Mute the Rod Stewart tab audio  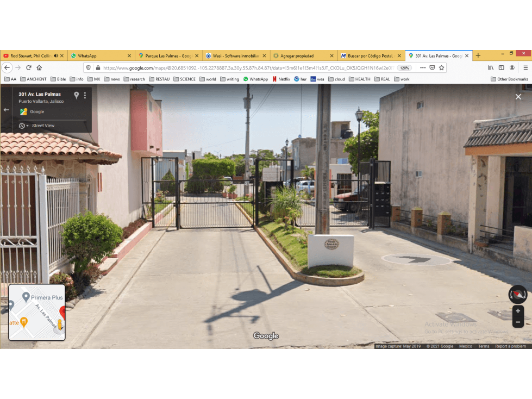point(56,55)
